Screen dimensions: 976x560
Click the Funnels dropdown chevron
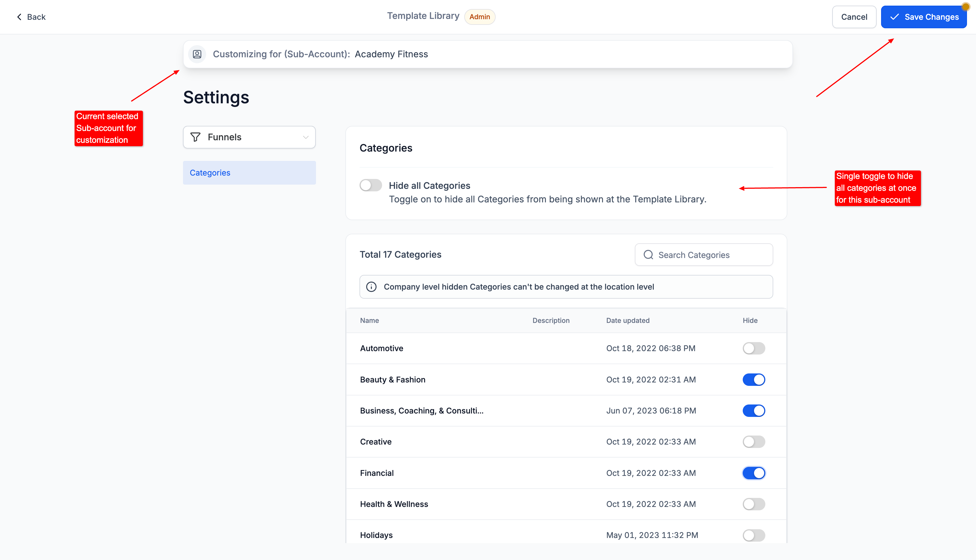pyautogui.click(x=306, y=137)
